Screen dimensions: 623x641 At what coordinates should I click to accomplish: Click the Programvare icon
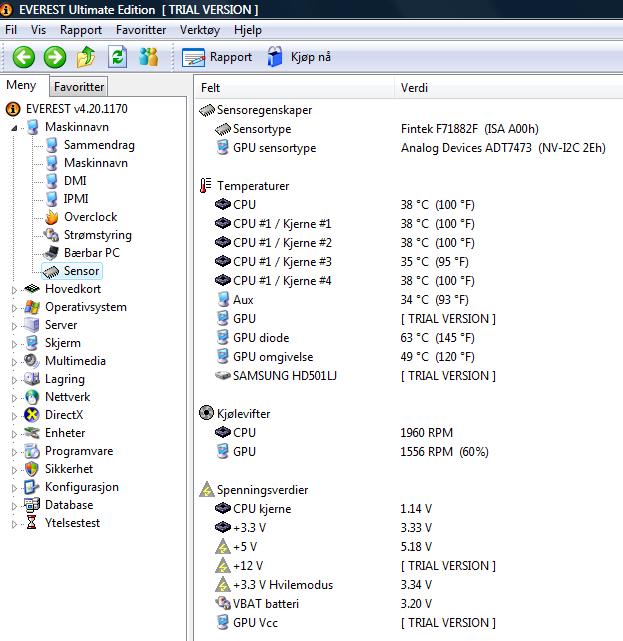[32, 450]
